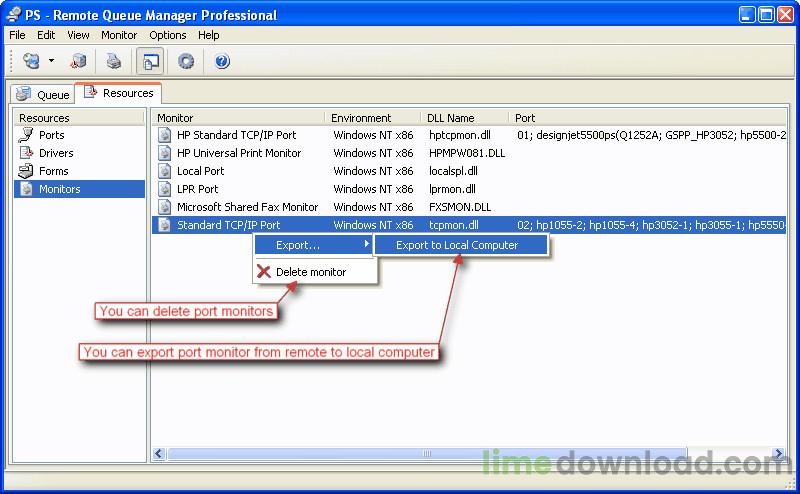Click the icon beside LPR Port
The image size is (800, 494).
tap(164, 189)
